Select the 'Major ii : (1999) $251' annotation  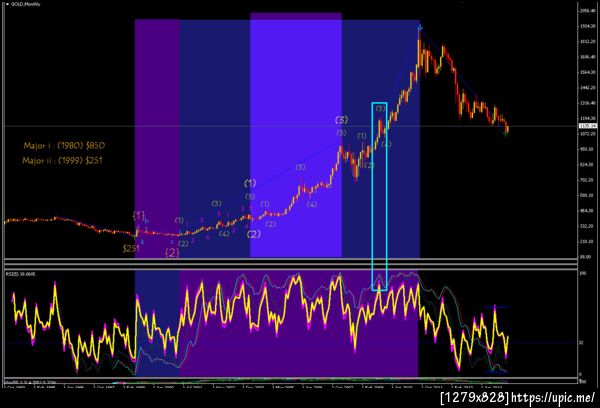(x=62, y=160)
